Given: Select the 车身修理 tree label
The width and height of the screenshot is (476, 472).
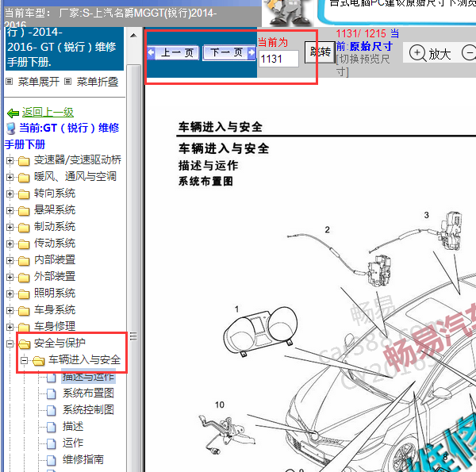Looking at the screenshot, I should [55, 327].
